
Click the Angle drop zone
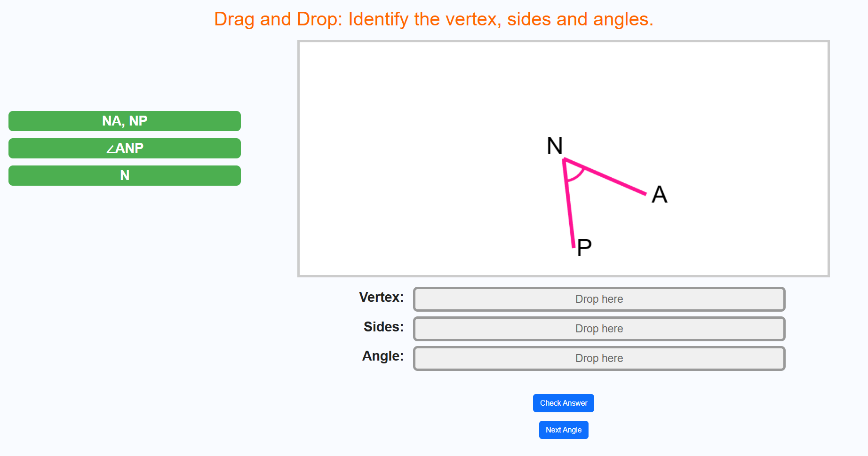(x=599, y=358)
